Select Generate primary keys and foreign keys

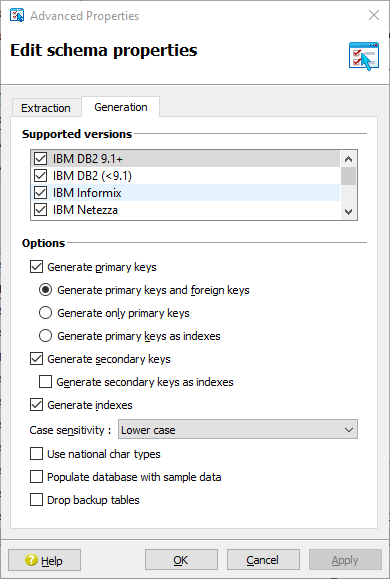click(x=45, y=290)
